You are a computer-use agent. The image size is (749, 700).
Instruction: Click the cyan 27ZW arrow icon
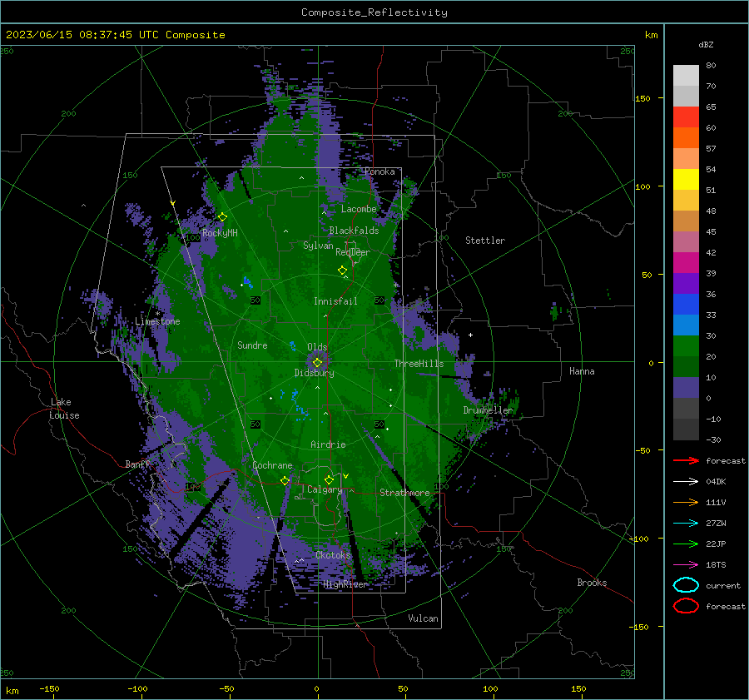coord(686,524)
